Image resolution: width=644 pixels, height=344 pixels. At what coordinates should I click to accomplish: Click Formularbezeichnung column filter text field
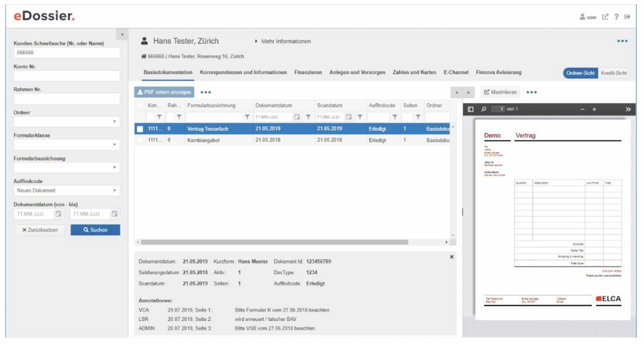pos(214,117)
